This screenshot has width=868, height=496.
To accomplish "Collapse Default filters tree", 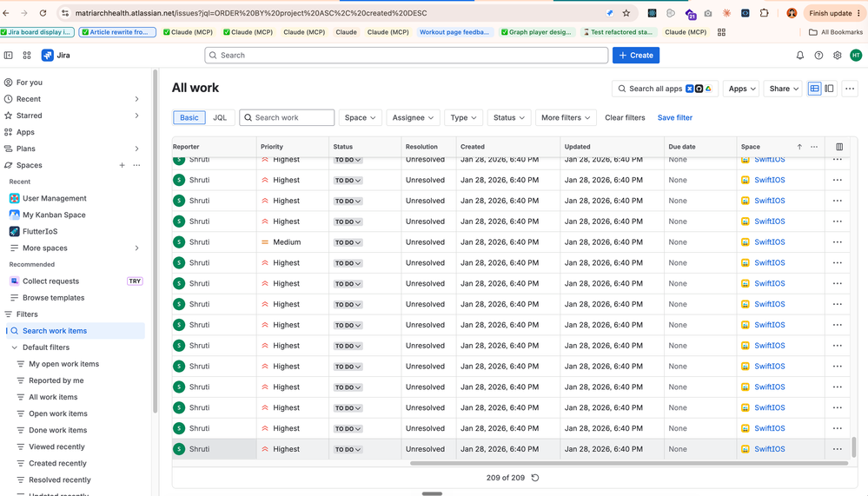I will click(15, 347).
